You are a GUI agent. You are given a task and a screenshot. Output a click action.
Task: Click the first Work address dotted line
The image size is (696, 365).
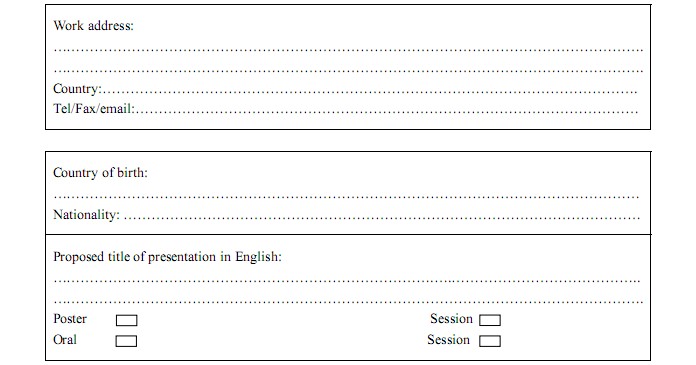[348, 50]
